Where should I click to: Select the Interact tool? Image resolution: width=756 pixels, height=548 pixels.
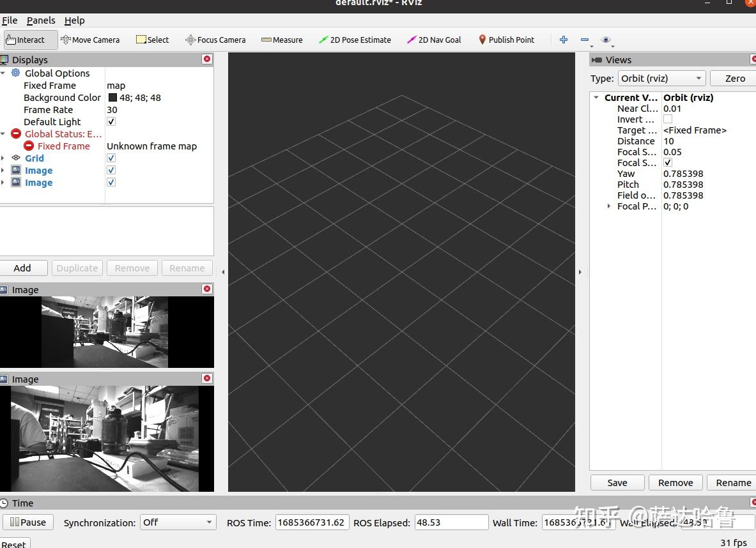[x=31, y=40]
